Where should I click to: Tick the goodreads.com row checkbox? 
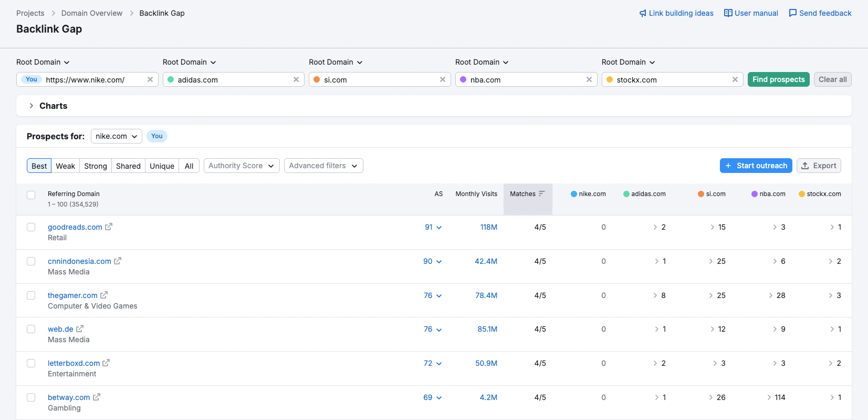pyautogui.click(x=31, y=227)
